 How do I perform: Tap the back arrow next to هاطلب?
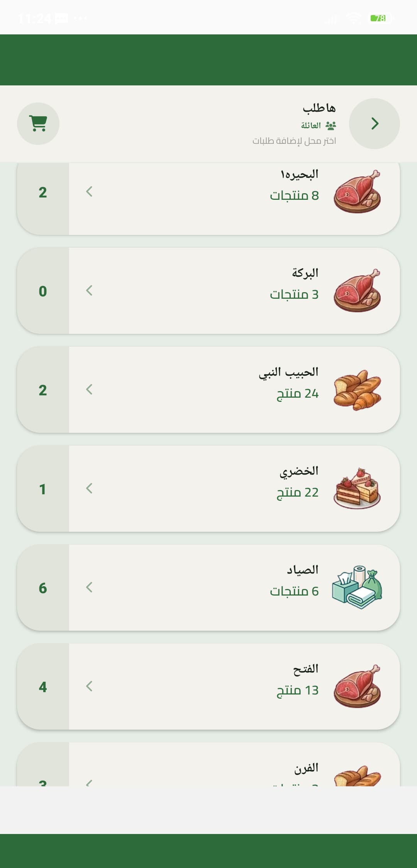point(375,124)
